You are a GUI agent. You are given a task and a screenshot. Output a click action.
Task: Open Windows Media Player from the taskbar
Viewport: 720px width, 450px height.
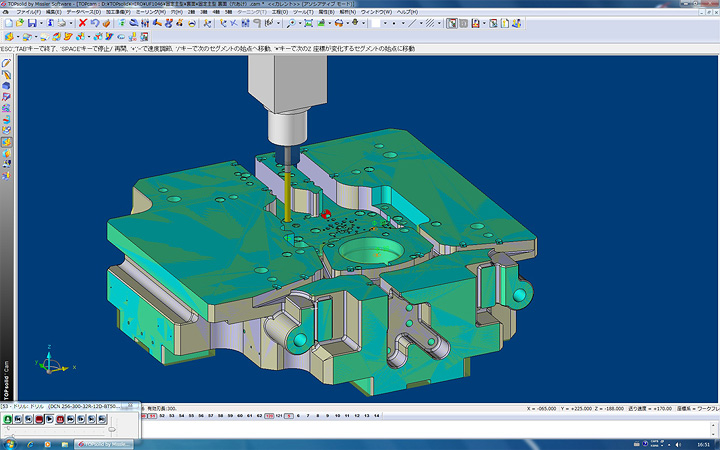pos(47,444)
